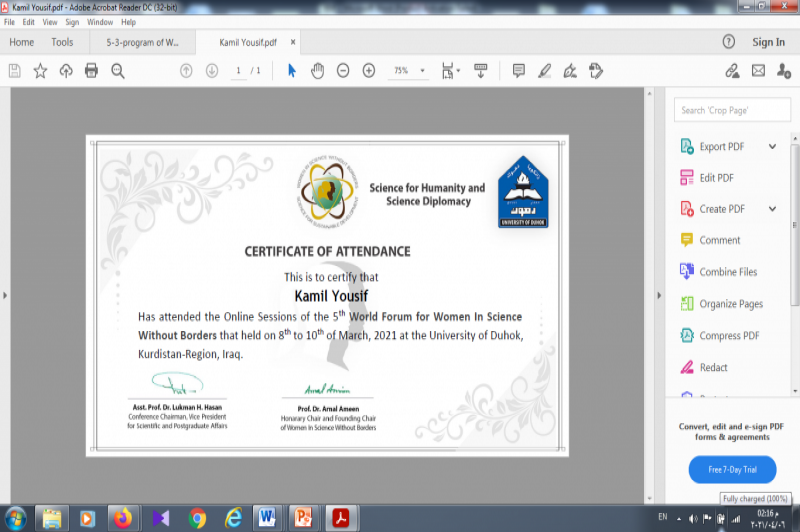Choose the selection arrow tool
The image size is (800, 532).
[x=291, y=71]
